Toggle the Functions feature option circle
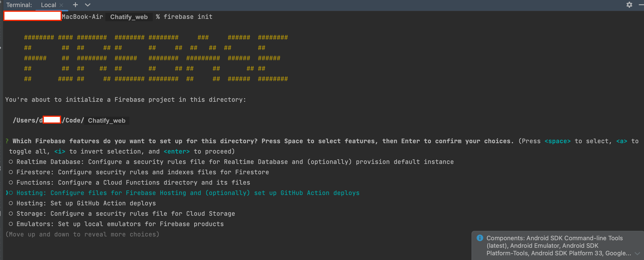Screen dimensions: 644x260 click(x=11, y=183)
